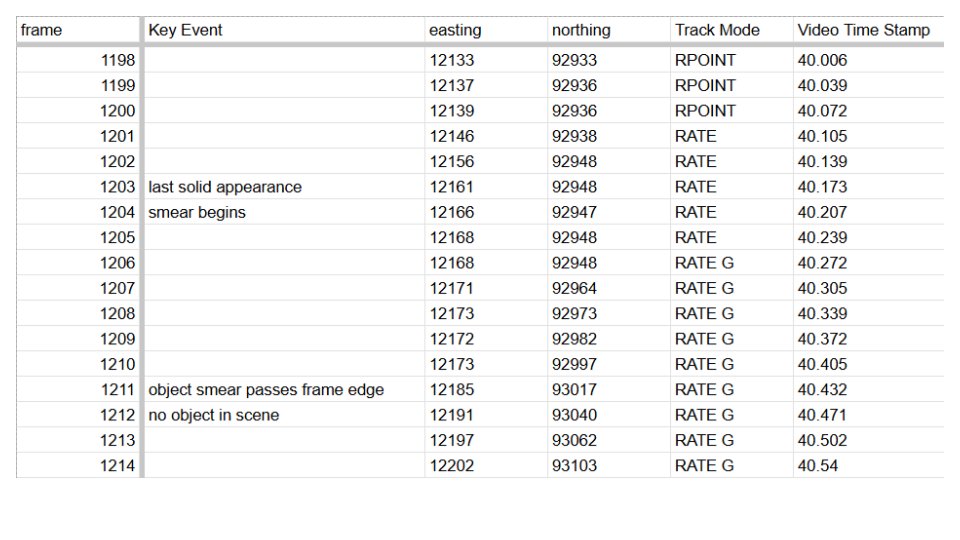The width and height of the screenshot is (960, 540).
Task: Select the 'easting' column header
Action: (486, 30)
